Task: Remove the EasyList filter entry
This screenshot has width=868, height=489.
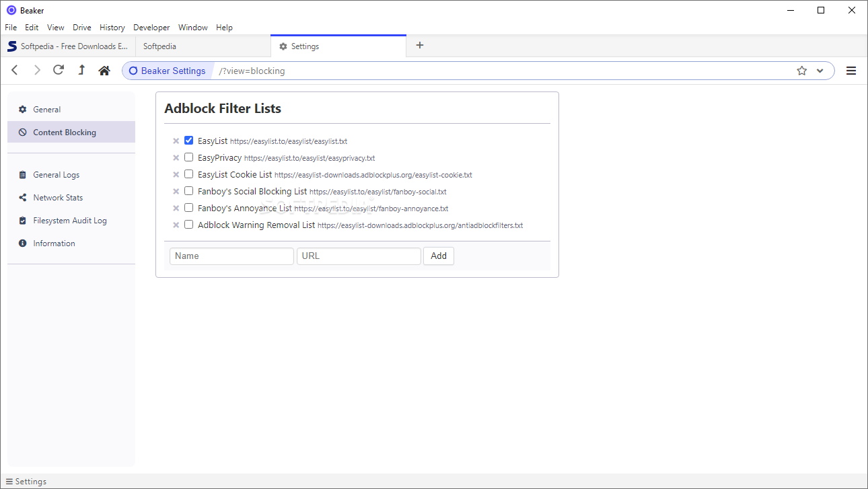Action: point(176,141)
